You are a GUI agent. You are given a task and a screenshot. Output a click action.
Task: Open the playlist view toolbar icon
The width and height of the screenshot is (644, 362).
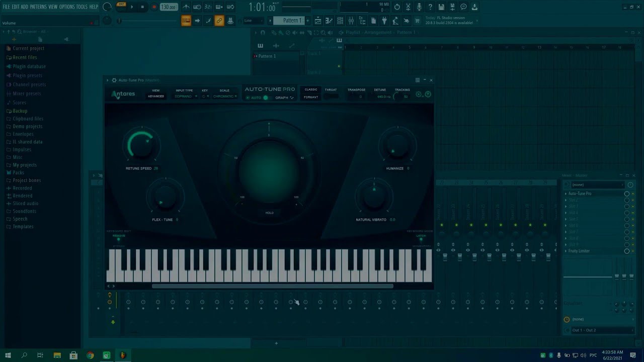click(318, 21)
